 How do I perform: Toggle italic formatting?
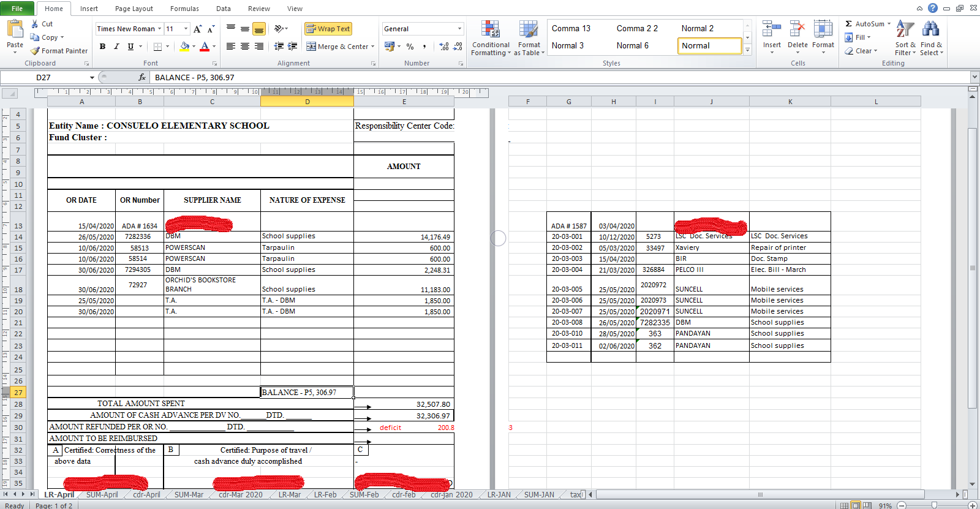pos(116,47)
